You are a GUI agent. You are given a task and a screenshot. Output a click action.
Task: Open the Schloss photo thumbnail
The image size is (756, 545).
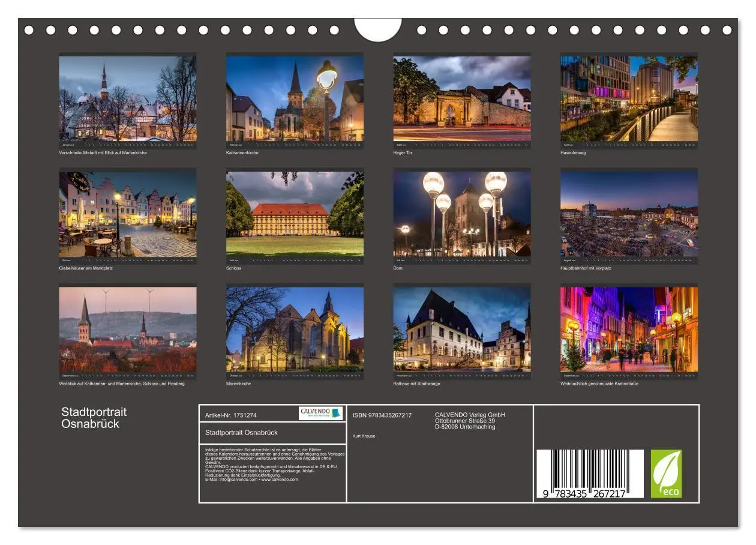point(295,214)
